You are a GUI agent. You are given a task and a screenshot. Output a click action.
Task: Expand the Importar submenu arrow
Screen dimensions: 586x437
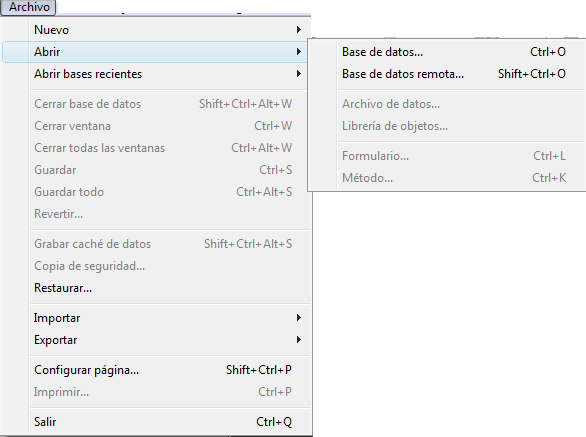(299, 318)
